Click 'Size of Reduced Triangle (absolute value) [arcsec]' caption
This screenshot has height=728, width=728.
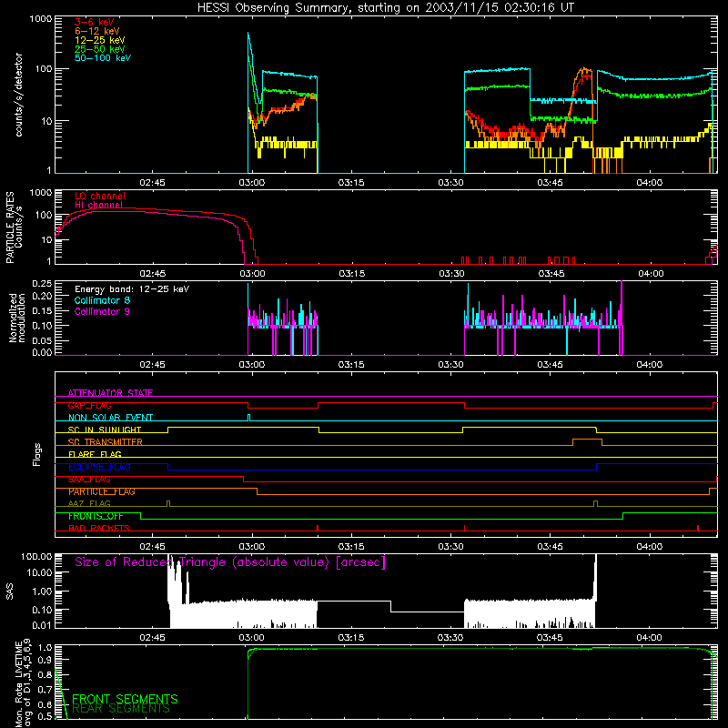point(230,562)
